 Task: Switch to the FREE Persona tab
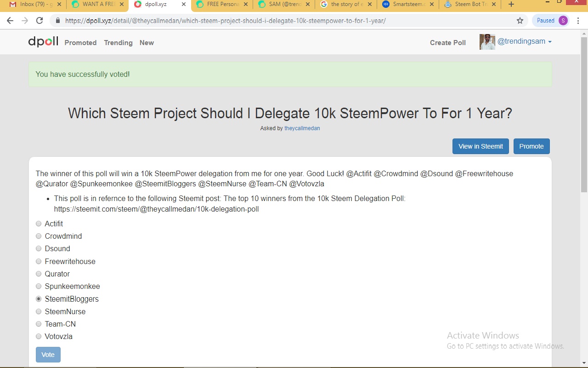pos(221,5)
